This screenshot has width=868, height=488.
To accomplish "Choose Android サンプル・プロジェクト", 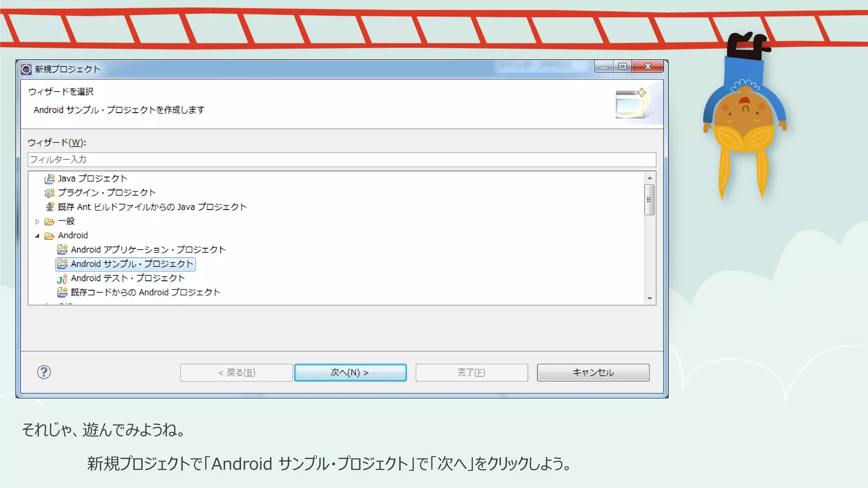I will (132, 264).
